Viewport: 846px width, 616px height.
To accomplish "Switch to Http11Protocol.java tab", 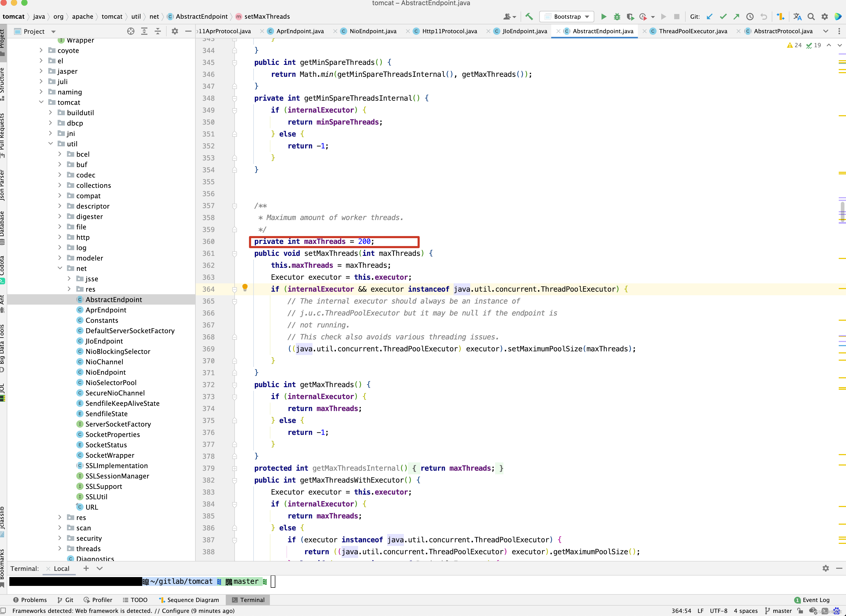I will [x=449, y=31].
